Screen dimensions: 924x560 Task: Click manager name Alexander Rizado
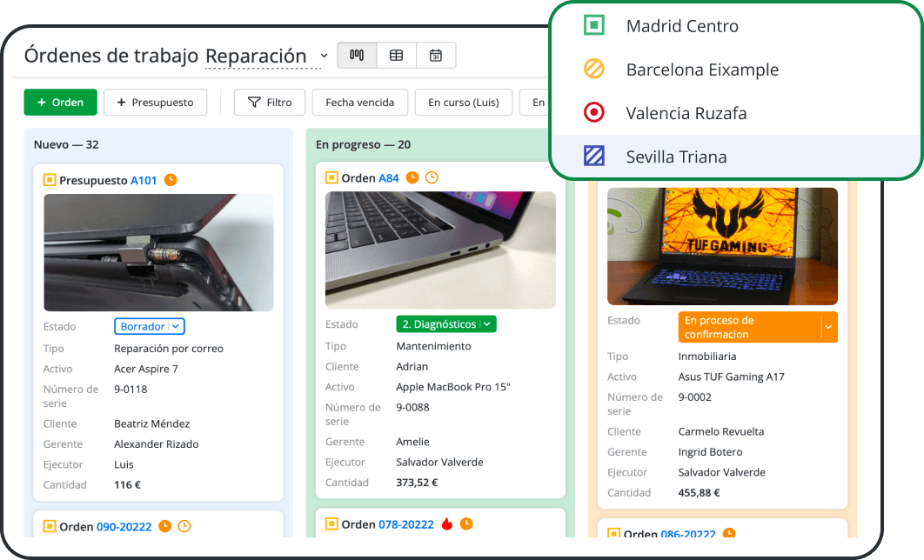(156, 444)
